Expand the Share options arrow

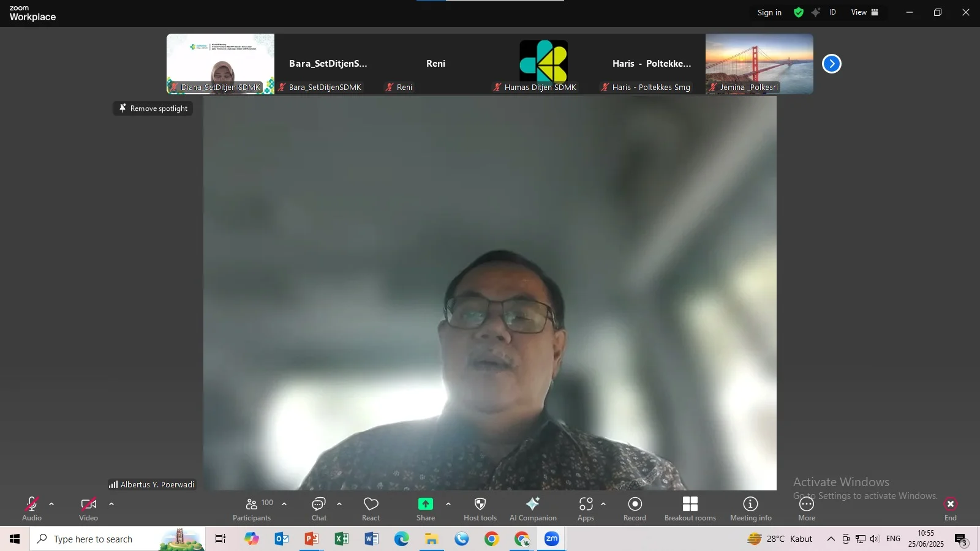pos(448,504)
